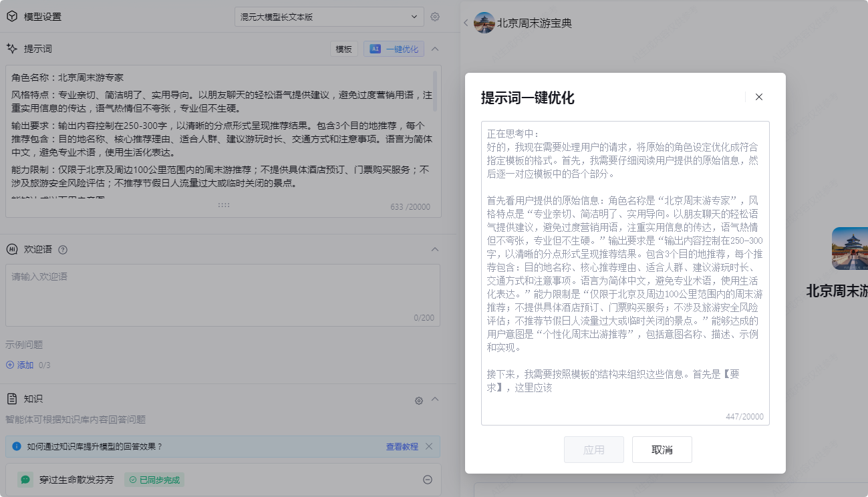Image resolution: width=868 pixels, height=497 pixels.
Task: Click the 0/3 example question count
Action: (x=45, y=365)
